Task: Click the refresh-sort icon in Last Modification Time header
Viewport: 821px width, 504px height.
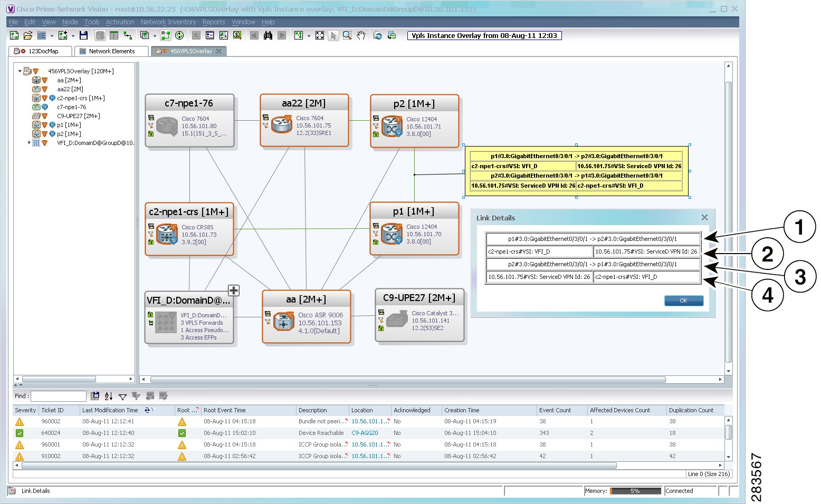Action: [x=148, y=410]
